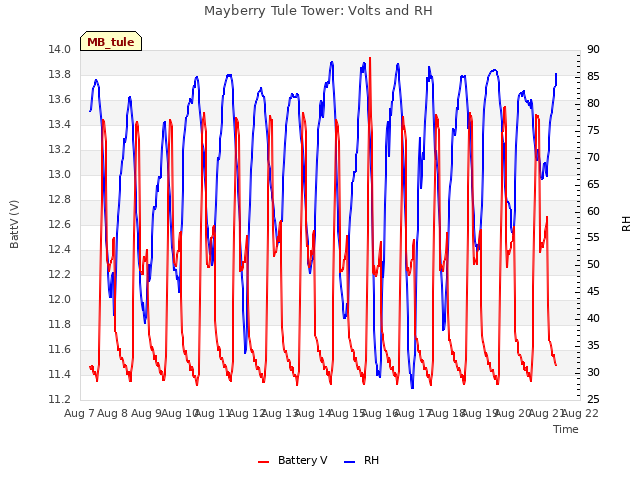The width and height of the screenshot is (640, 480).
Task: Click the 35 right axis tick label
Action: click(593, 345)
